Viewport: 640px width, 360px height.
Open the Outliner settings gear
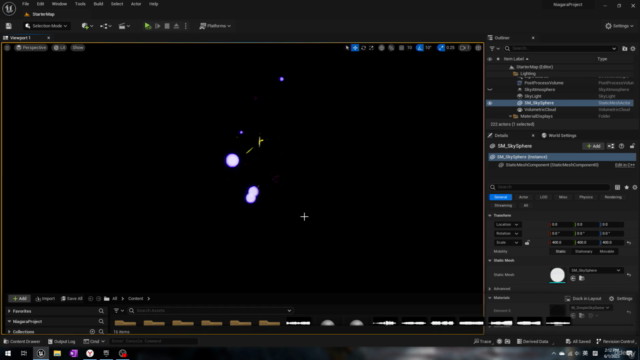click(633, 49)
